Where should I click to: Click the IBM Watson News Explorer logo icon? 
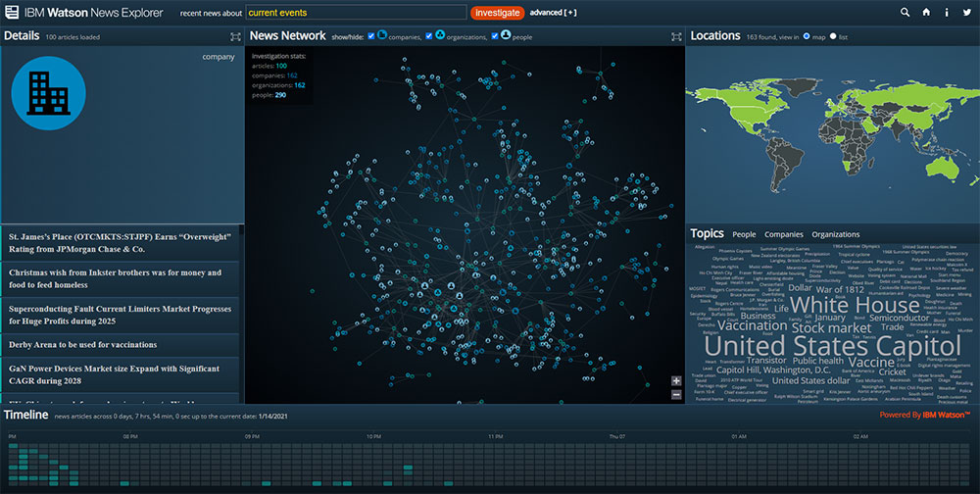11,12
